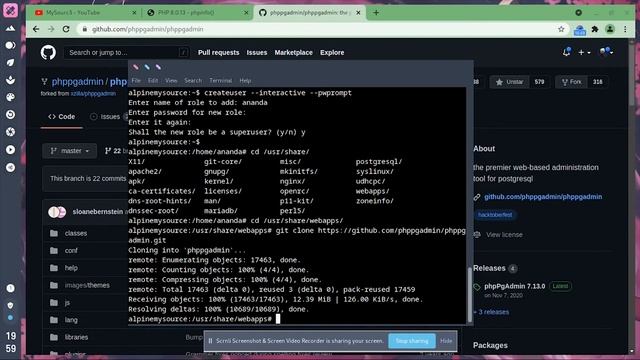This screenshot has height=360, width=640.
Task: Click the link icon beside repository URL
Action: [477, 197]
